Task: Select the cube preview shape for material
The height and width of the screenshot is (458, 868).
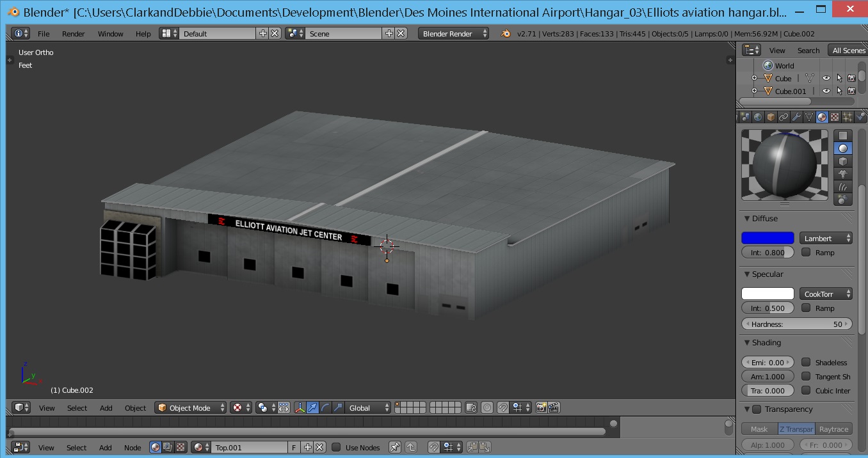Action: pos(843,161)
